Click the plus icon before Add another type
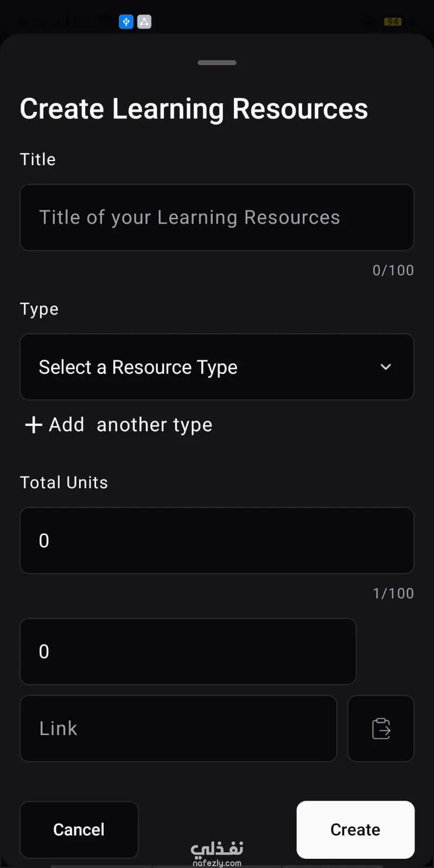Screen dimensions: 434x868 (x=34, y=425)
